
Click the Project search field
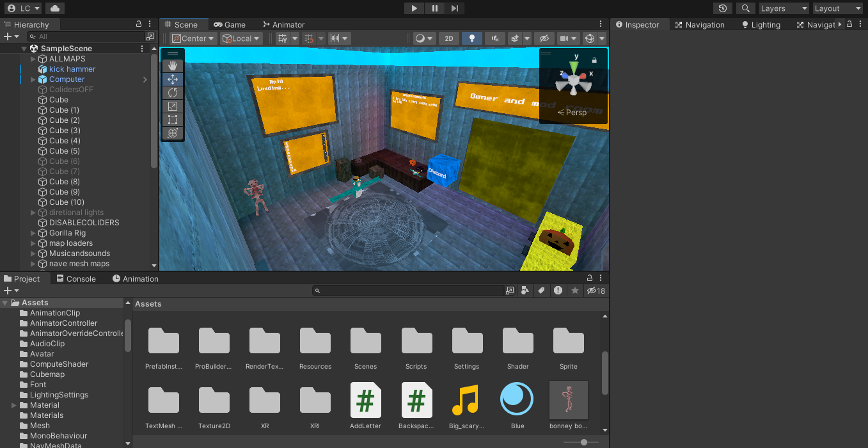pos(408,291)
